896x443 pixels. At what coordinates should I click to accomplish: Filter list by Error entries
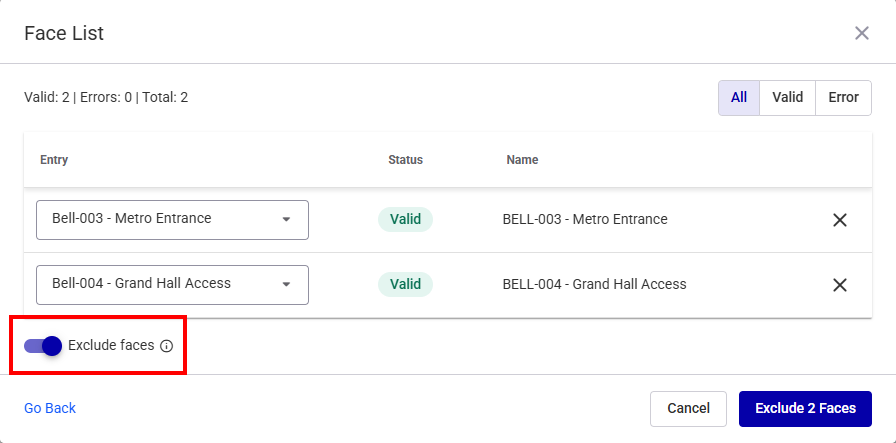[x=843, y=98]
